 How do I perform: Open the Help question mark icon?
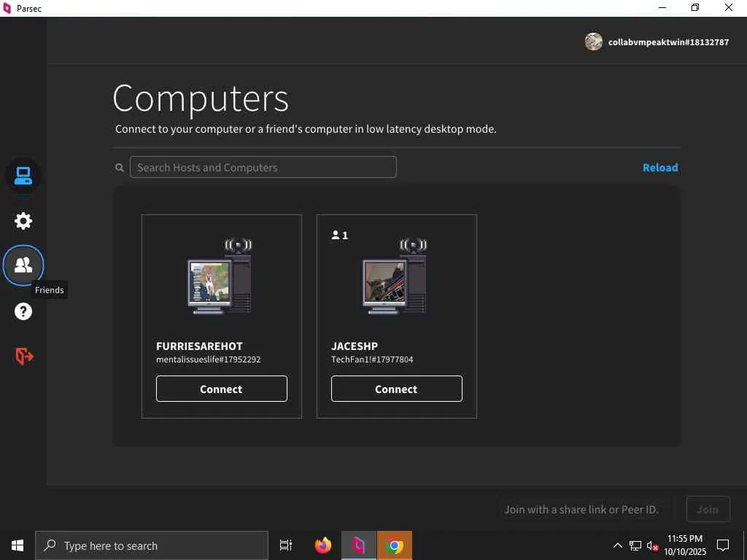(23, 311)
